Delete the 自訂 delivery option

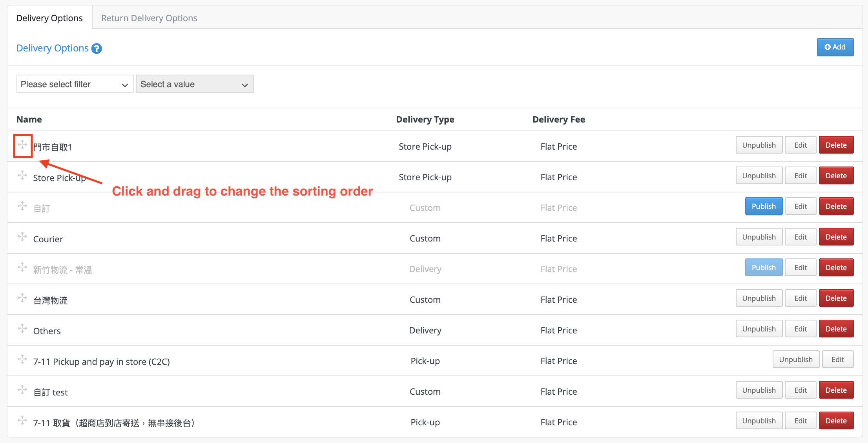(x=836, y=206)
